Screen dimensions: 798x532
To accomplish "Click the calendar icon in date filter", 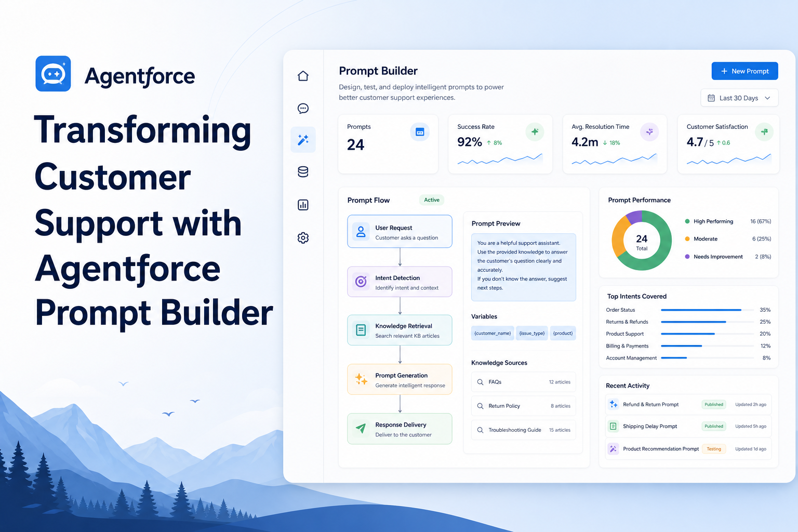I will (x=711, y=98).
